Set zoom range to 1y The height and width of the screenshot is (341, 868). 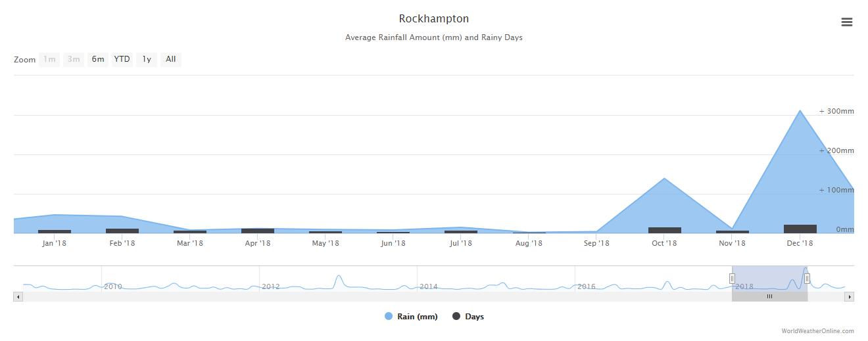(147, 60)
